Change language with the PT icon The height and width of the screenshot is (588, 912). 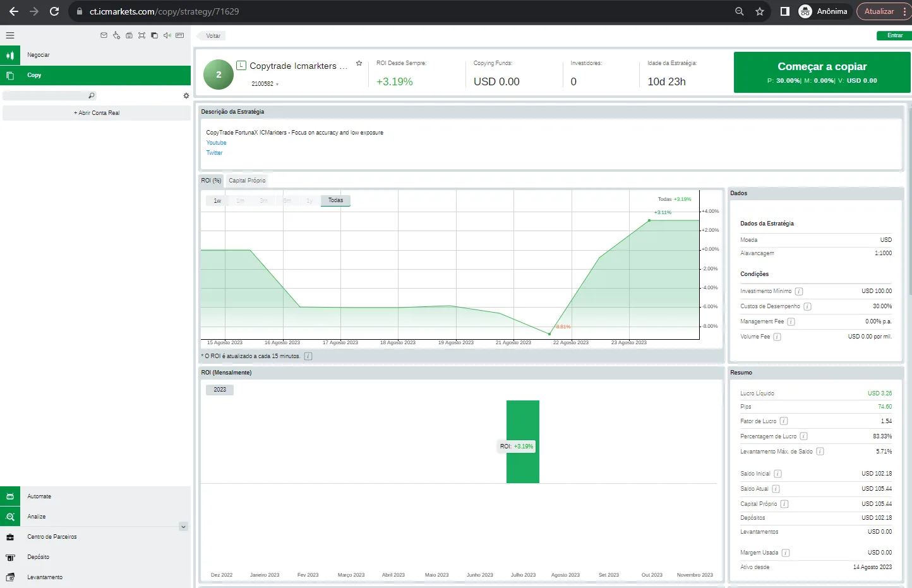pyautogui.click(x=180, y=35)
